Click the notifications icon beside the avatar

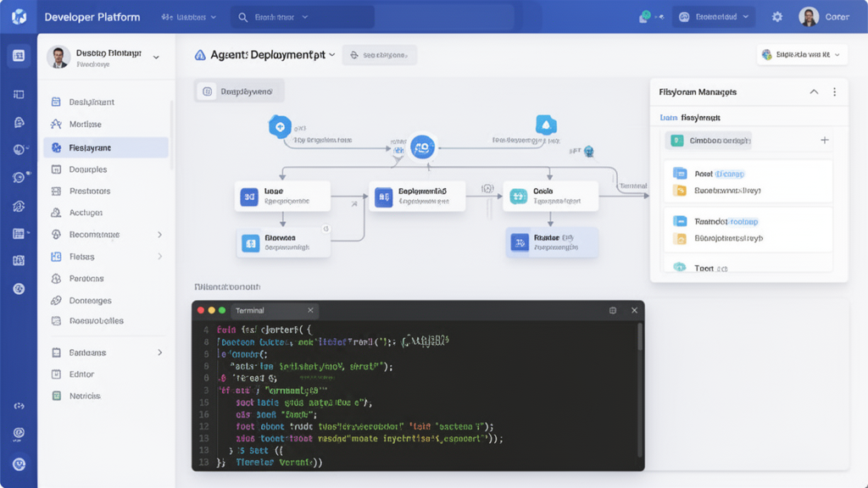645,15
